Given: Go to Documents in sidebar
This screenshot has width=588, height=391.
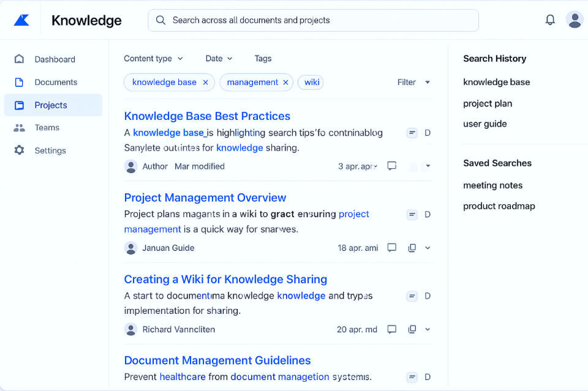Looking at the screenshot, I should coord(53,82).
